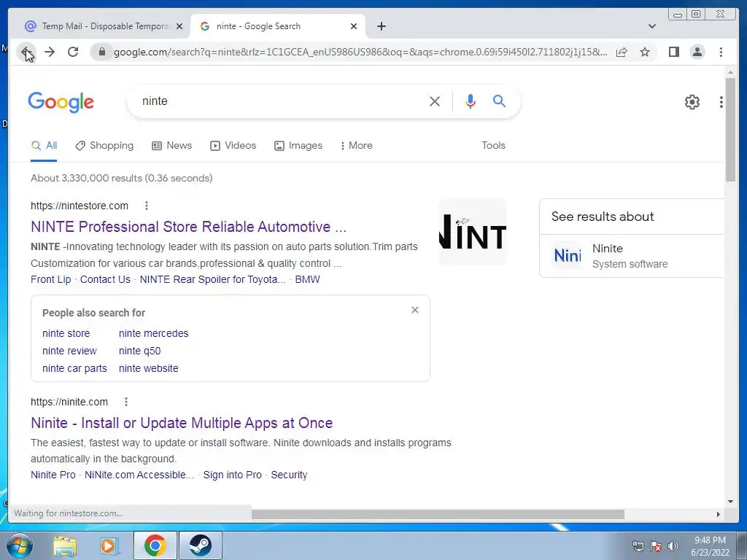Close the ninte Google Search tab
This screenshot has width=747, height=560.
[354, 26]
